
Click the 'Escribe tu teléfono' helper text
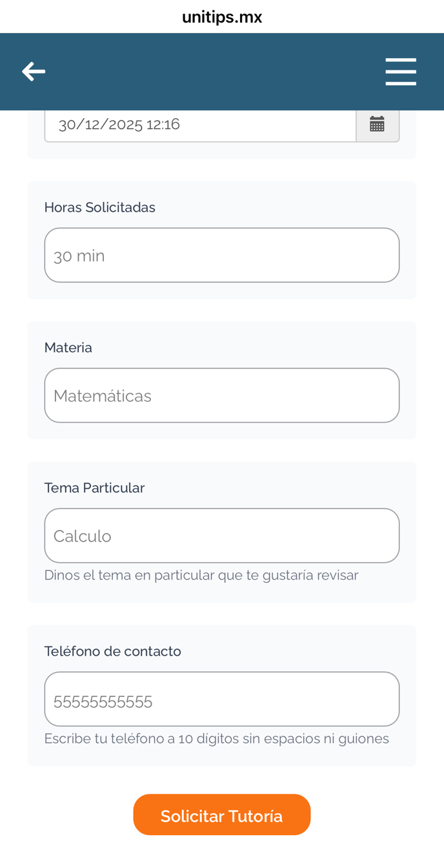coord(216,739)
